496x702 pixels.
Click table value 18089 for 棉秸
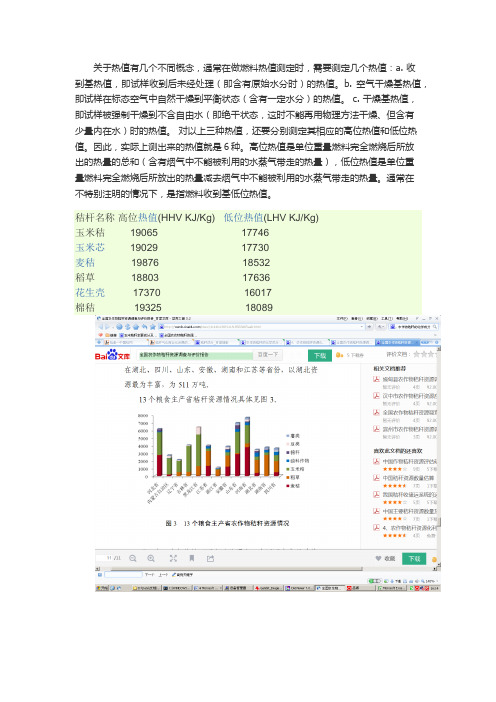click(x=259, y=308)
